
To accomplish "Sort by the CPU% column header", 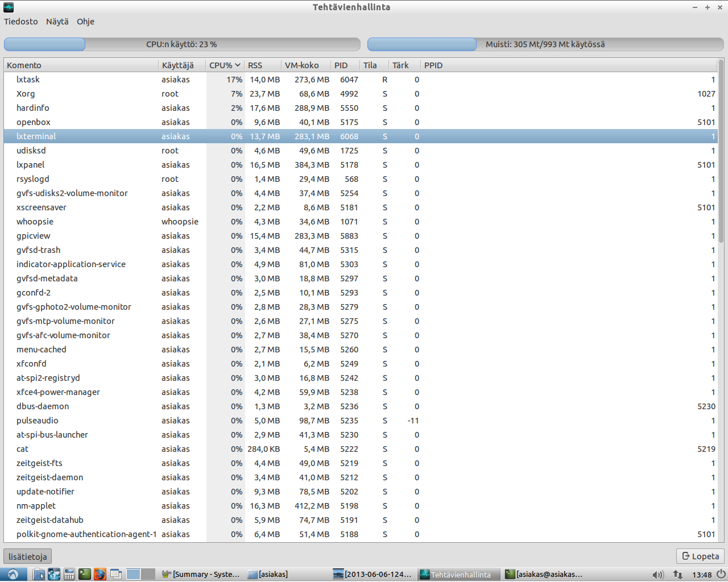I will pyautogui.click(x=225, y=65).
